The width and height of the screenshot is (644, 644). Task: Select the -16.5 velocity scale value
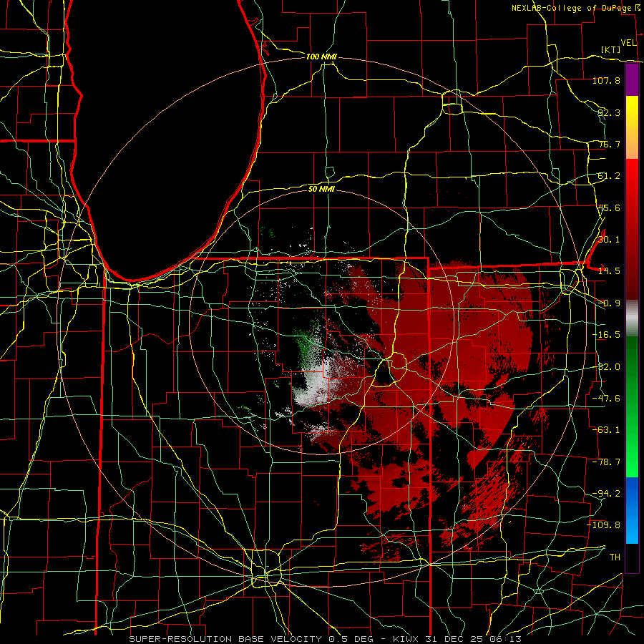606,335
